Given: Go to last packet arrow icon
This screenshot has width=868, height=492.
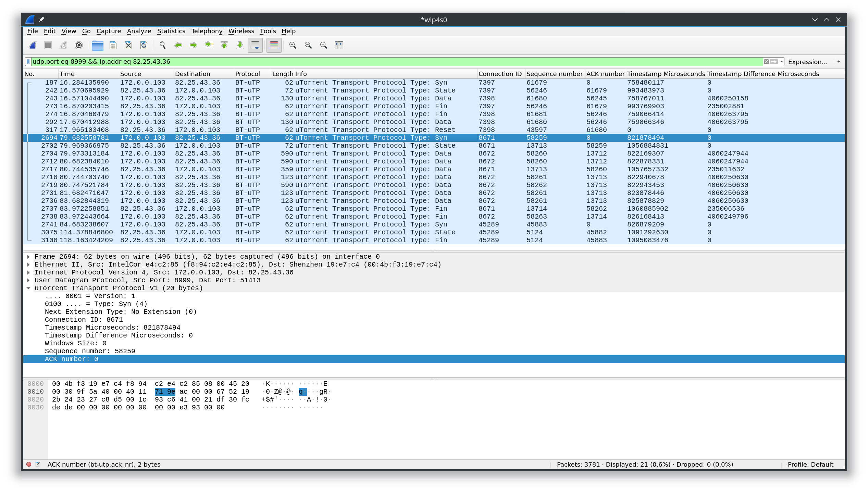Looking at the screenshot, I should tap(240, 45).
